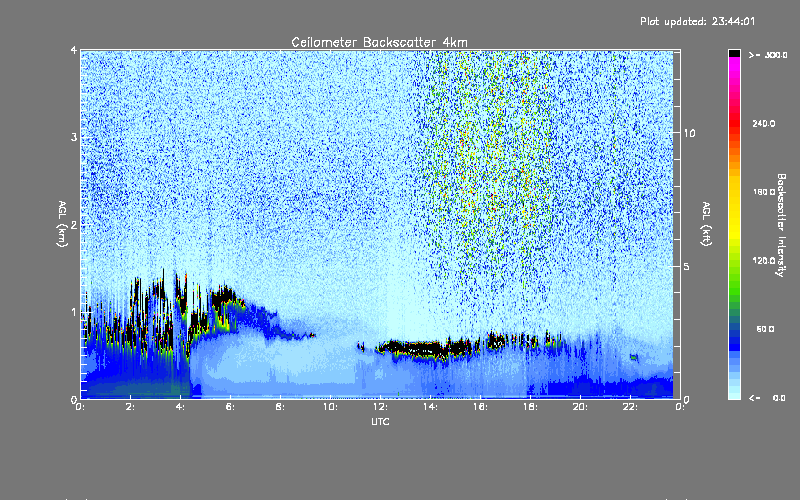Image resolution: width=800 pixels, height=500 pixels.
Task: Click the 'Backscatter Intensity' colorbar label
Action: coord(781,225)
